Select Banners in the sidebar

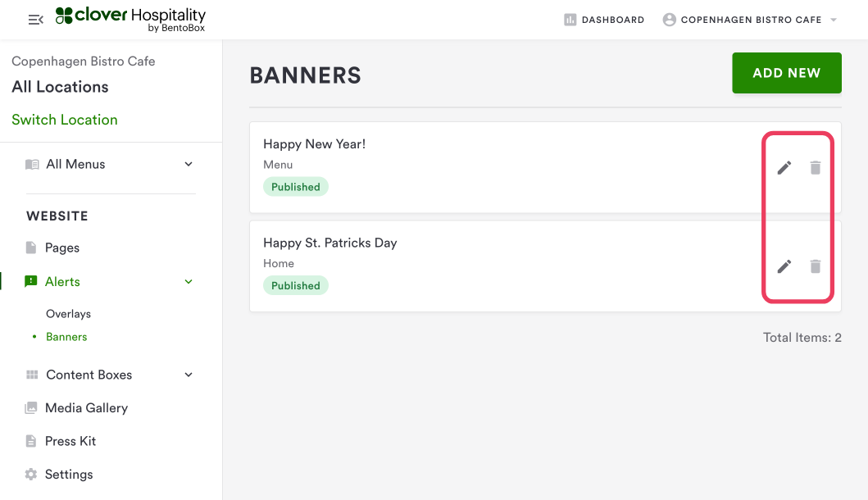[x=66, y=337]
